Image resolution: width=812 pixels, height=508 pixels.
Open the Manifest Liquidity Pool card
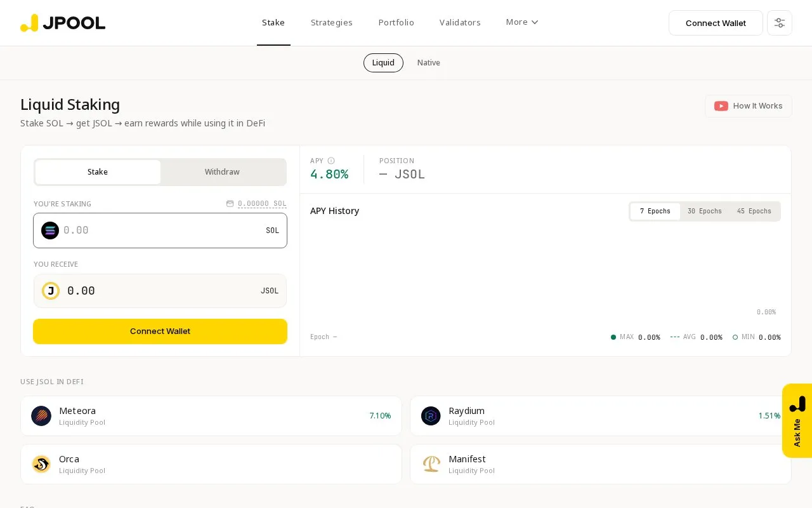tap(601, 464)
